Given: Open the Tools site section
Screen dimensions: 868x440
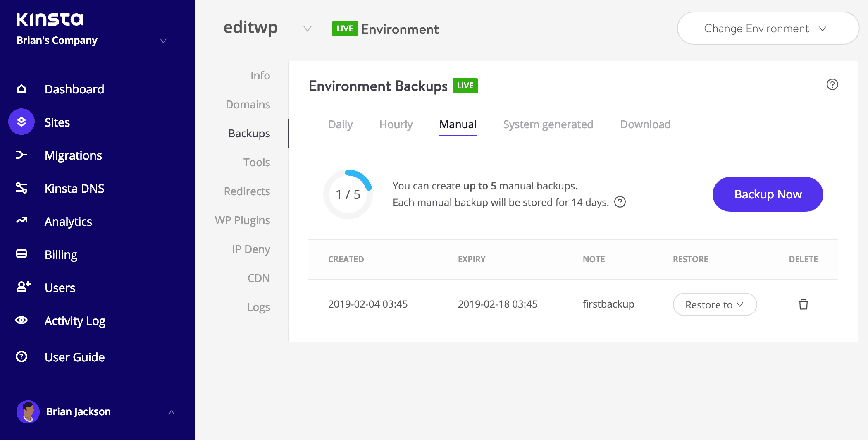Looking at the screenshot, I should (257, 162).
